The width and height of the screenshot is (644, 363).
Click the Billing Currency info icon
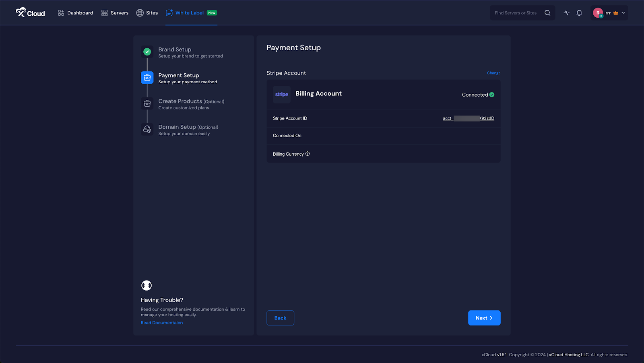tap(308, 154)
